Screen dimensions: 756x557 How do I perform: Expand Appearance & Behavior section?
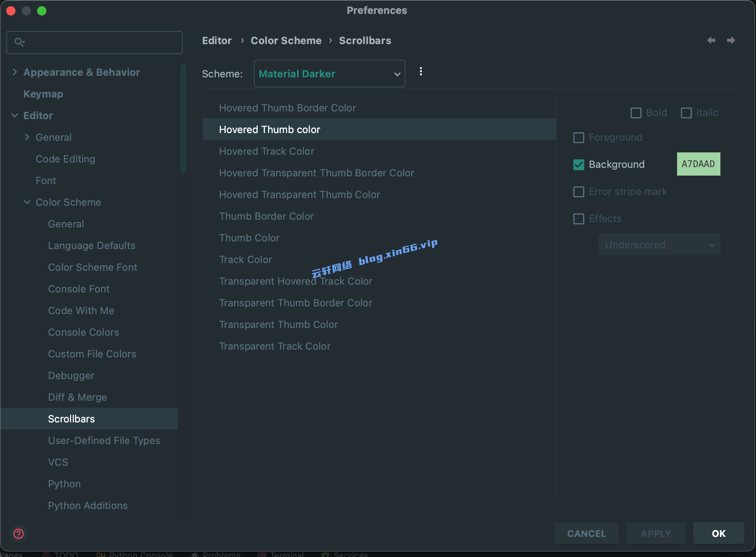(15, 72)
